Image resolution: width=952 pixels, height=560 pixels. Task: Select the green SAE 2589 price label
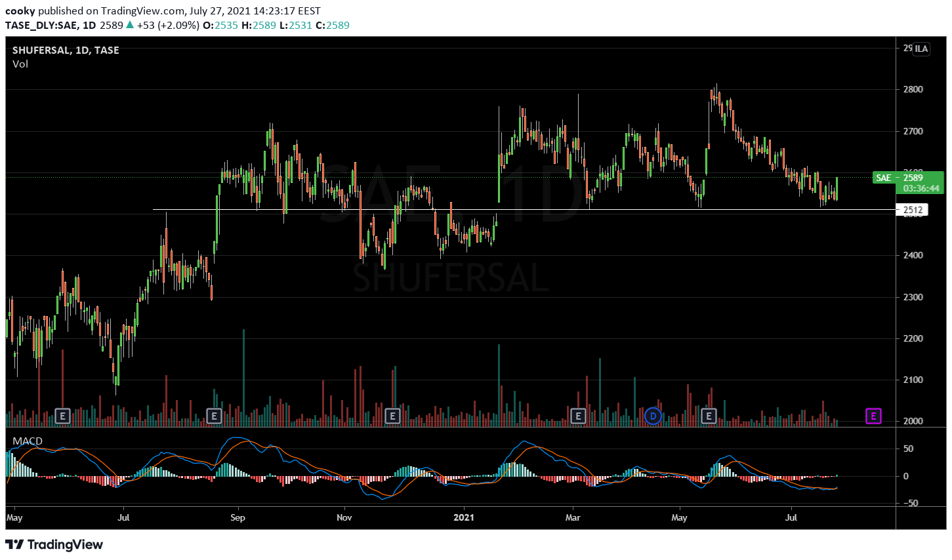tap(908, 178)
